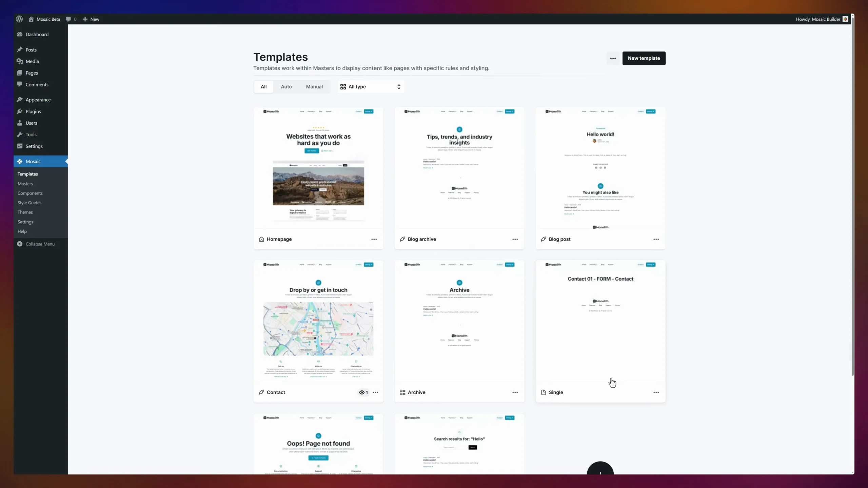Click the Comments icon in the sidebar

20,84
